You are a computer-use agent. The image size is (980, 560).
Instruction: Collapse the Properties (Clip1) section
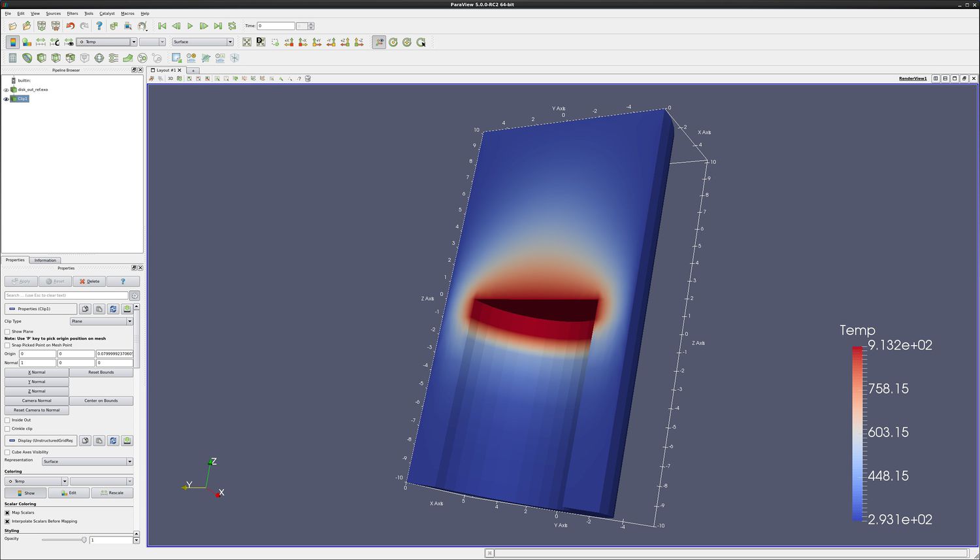41,309
